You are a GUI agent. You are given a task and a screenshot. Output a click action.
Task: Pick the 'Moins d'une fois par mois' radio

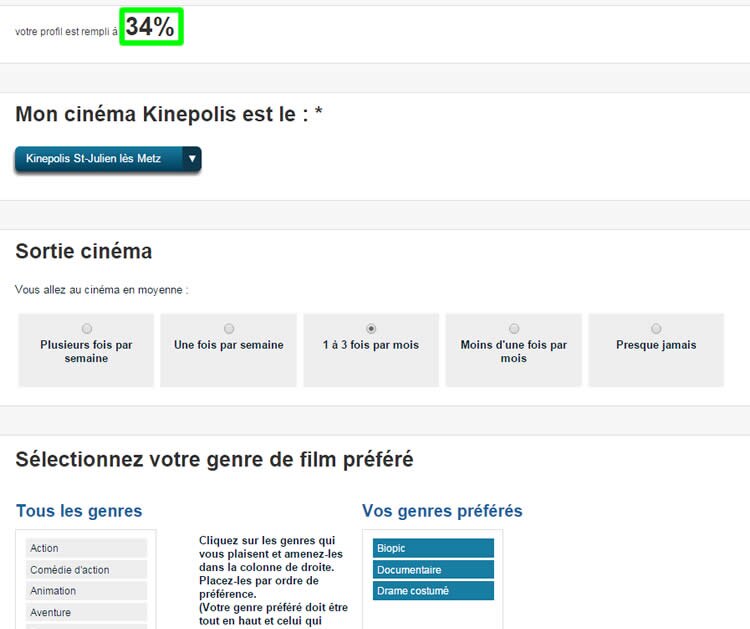[x=514, y=329]
